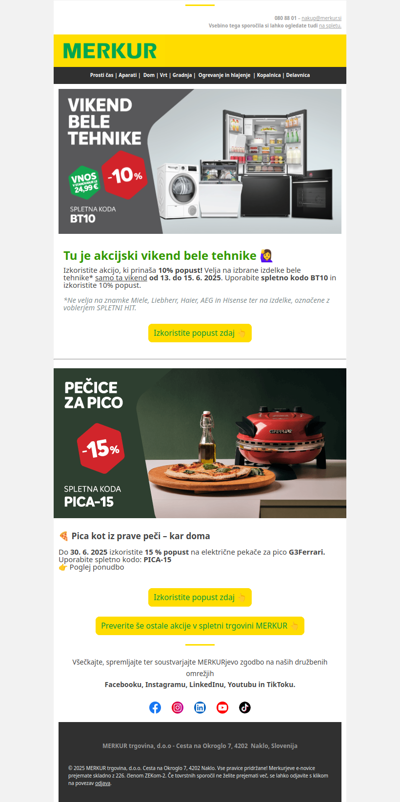Open the TikTok social icon
This screenshot has height=802, width=400.
click(245, 707)
